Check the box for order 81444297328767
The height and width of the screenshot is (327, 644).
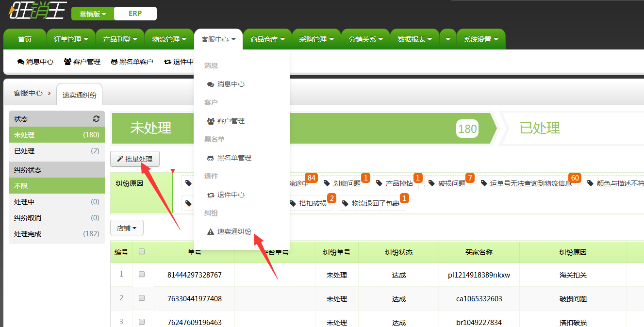pyautogui.click(x=142, y=274)
